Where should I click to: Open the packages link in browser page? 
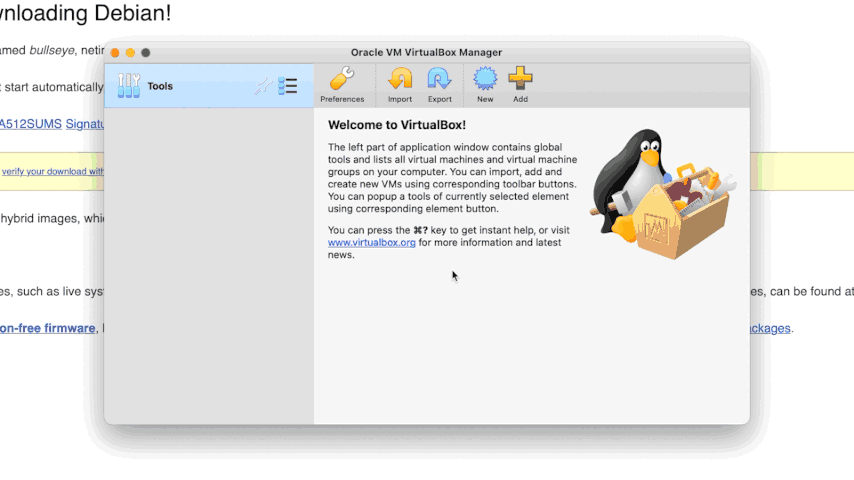coord(770,328)
